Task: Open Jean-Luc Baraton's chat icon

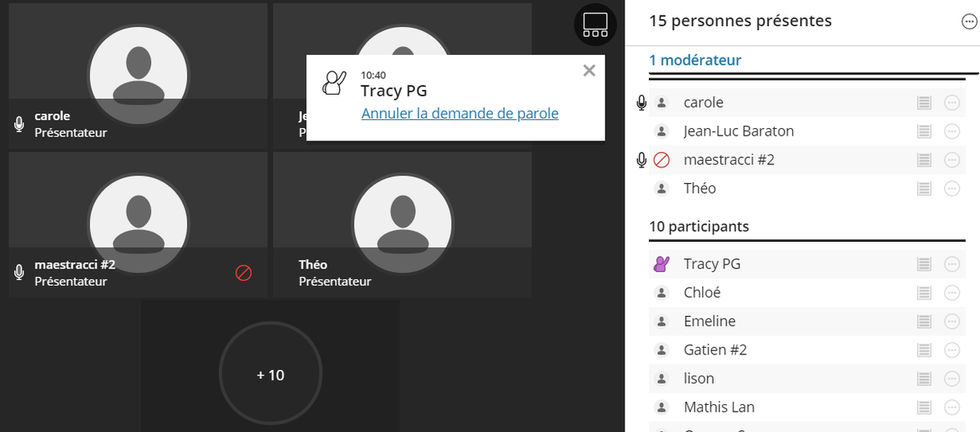Action: click(x=924, y=131)
